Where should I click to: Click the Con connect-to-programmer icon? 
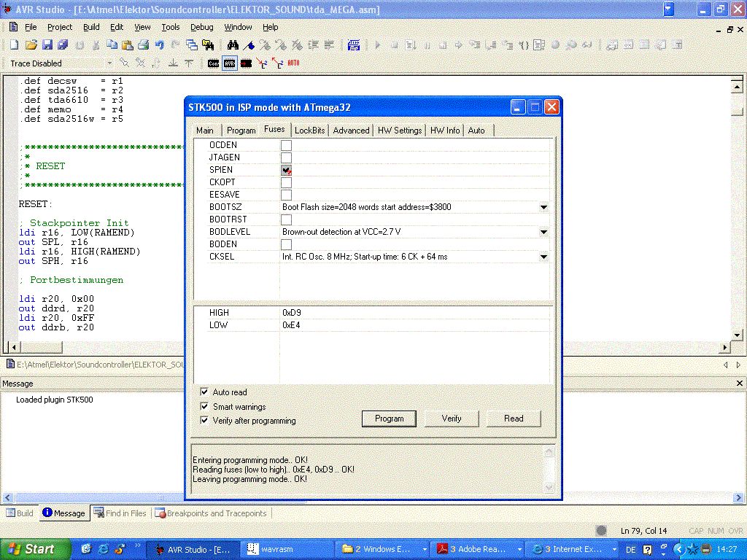point(213,63)
